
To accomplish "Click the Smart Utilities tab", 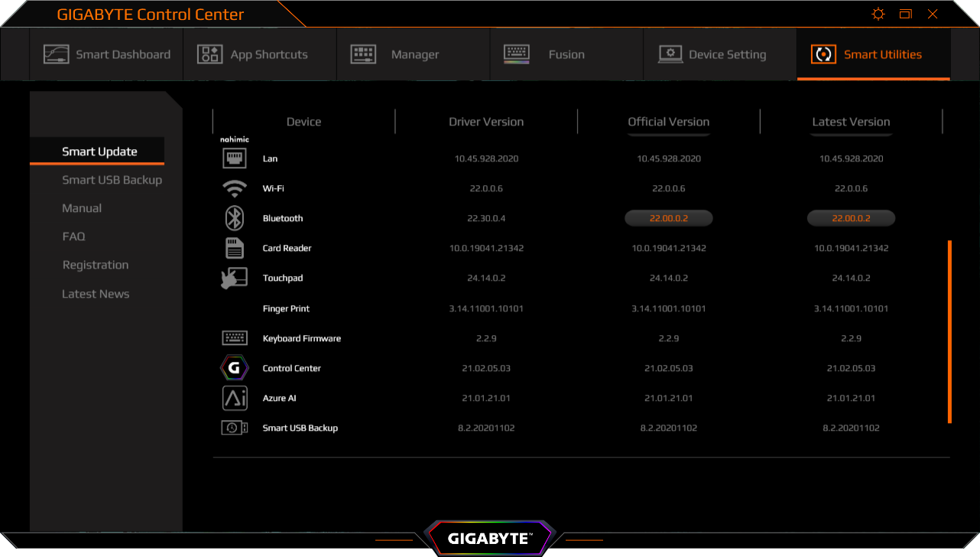I will 874,54.
